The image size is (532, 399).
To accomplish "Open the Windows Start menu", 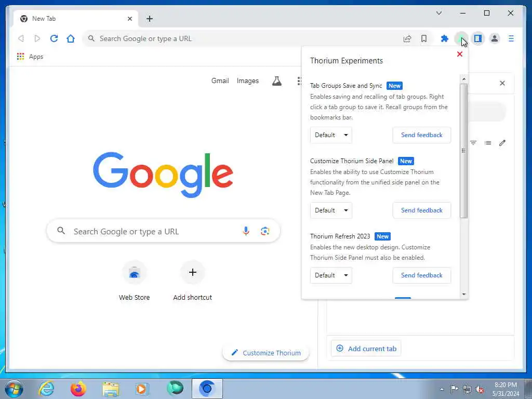I will (x=14, y=389).
